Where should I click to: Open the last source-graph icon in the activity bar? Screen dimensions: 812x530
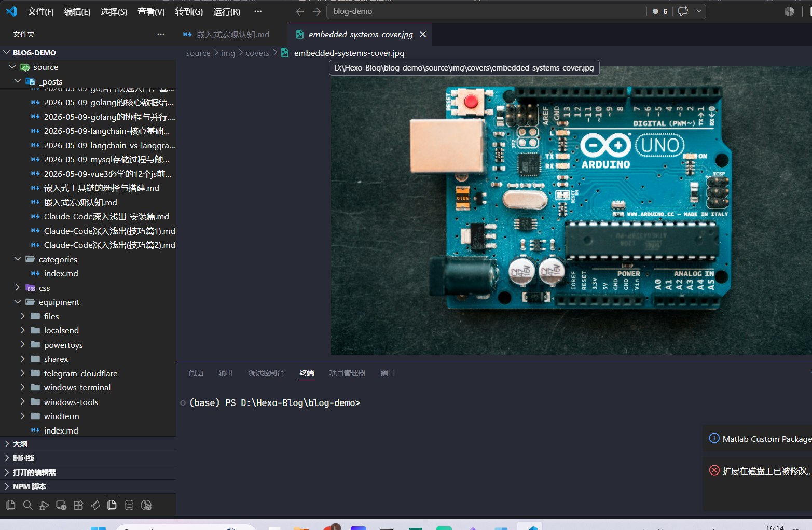(146, 505)
